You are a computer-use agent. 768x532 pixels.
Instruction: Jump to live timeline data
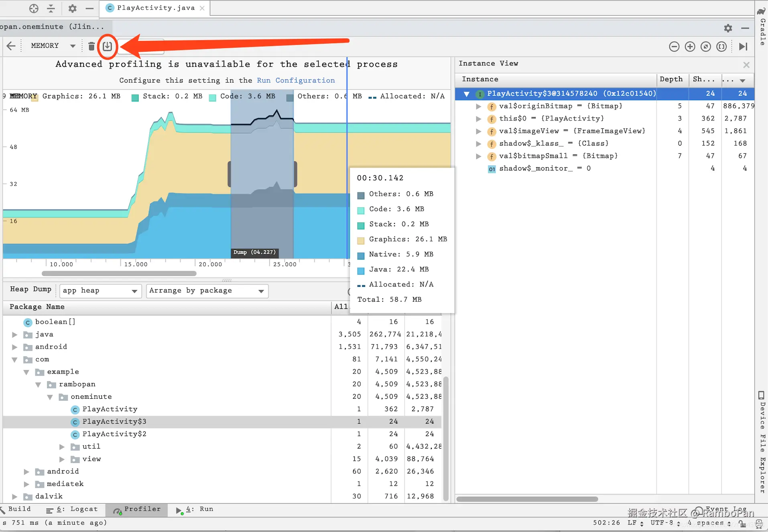coord(743,47)
